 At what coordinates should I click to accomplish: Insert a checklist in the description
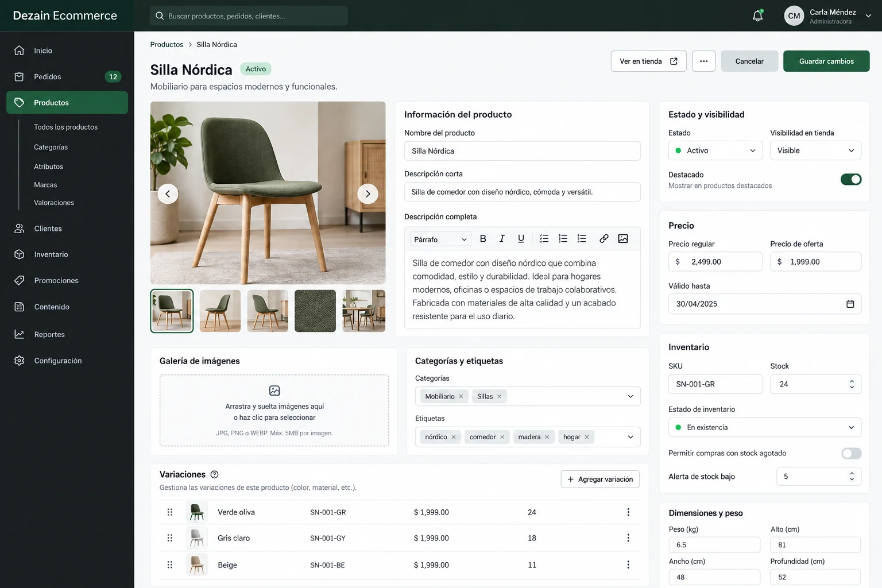pyautogui.click(x=544, y=239)
